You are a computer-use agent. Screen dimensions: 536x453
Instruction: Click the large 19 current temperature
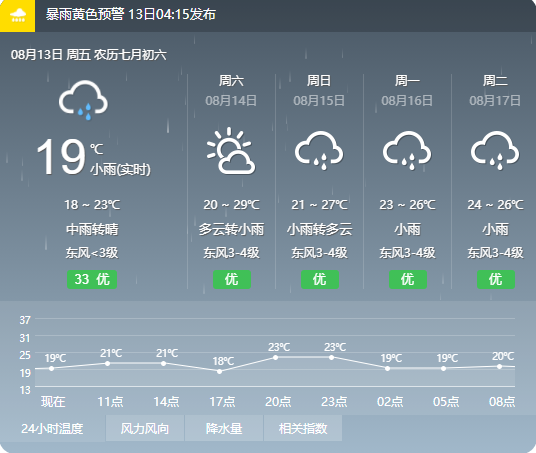coord(61,157)
